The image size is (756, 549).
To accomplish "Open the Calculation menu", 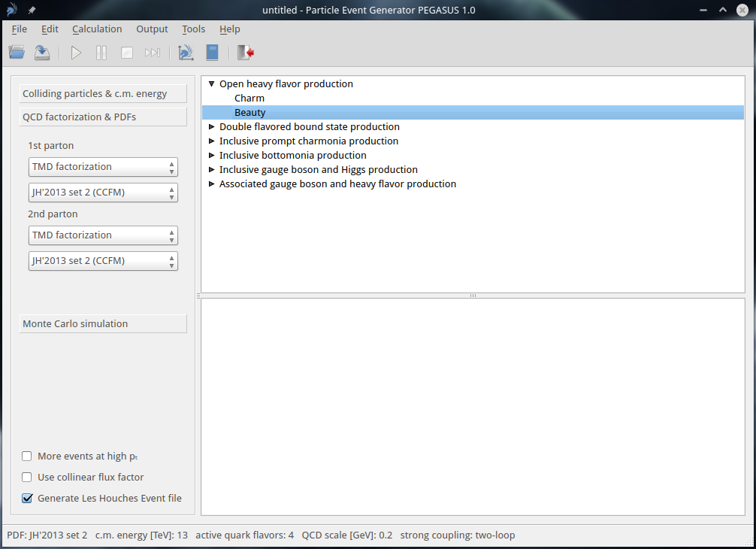I will [x=97, y=29].
